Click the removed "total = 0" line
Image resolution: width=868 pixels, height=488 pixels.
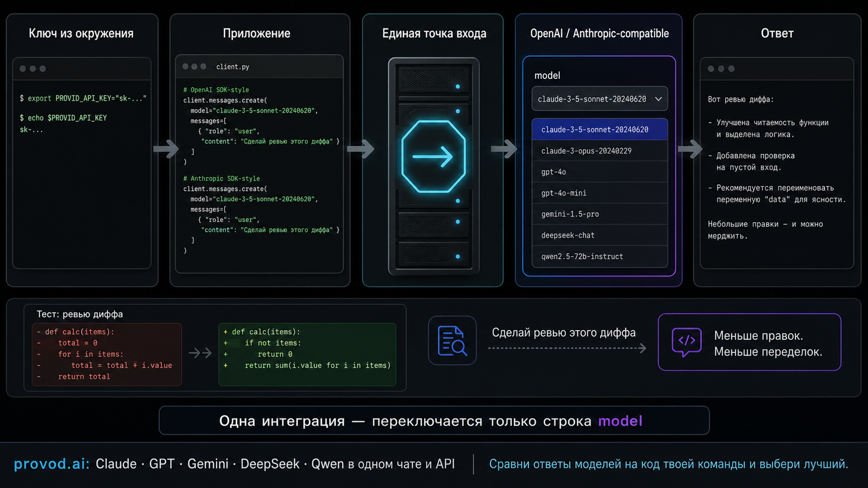click(67, 343)
